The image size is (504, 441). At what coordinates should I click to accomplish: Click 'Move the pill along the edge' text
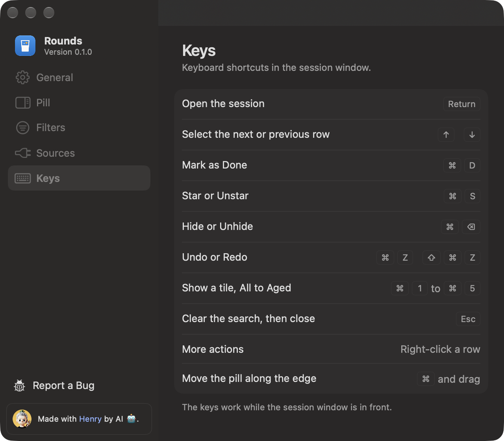click(x=249, y=378)
